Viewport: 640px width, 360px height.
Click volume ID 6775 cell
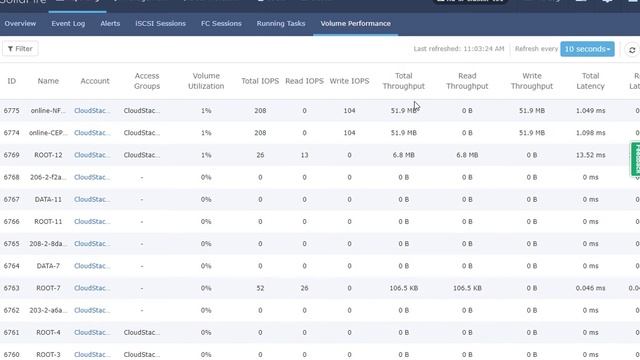coord(11,111)
